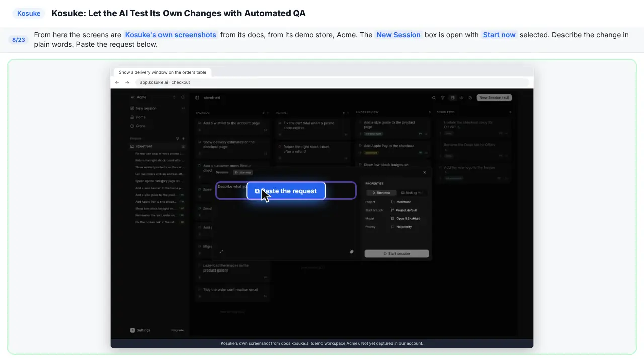Open the 'Add Apple Pay to the checkout' card
Screen dimensions: 644x362
coord(393,149)
